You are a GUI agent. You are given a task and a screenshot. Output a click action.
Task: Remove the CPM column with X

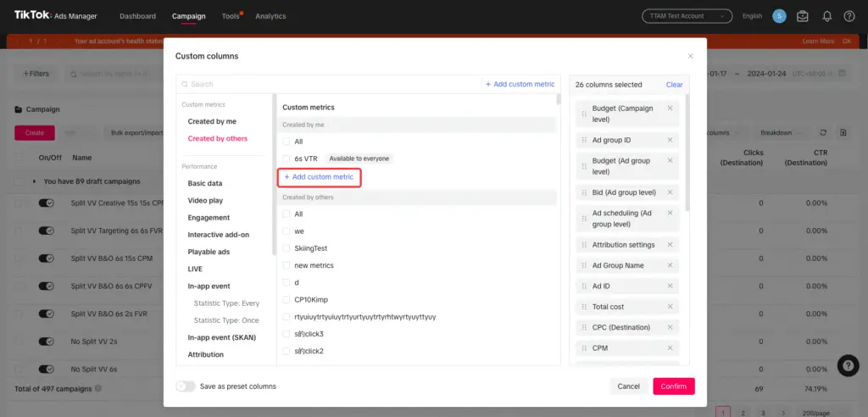(670, 348)
